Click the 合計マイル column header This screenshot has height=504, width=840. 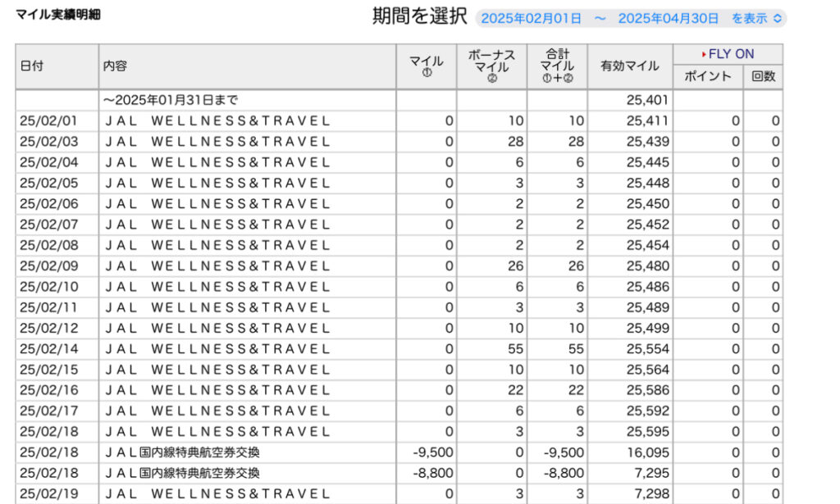coord(557,66)
